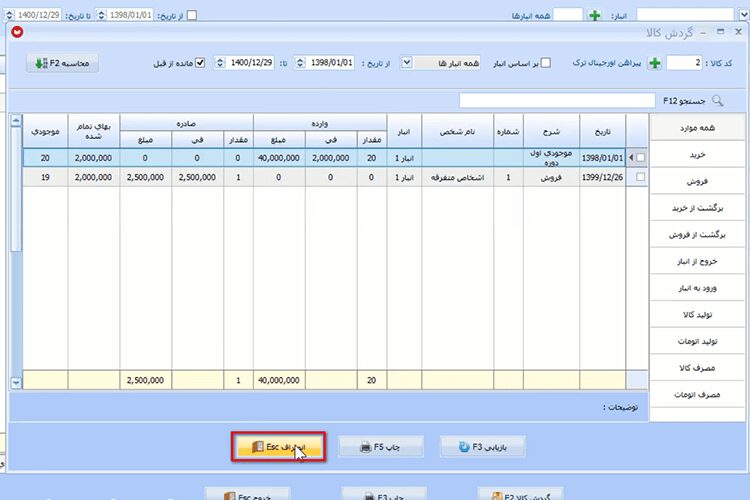
Task: Click background window 1400/12/29 date stepper
Action: (9, 15)
